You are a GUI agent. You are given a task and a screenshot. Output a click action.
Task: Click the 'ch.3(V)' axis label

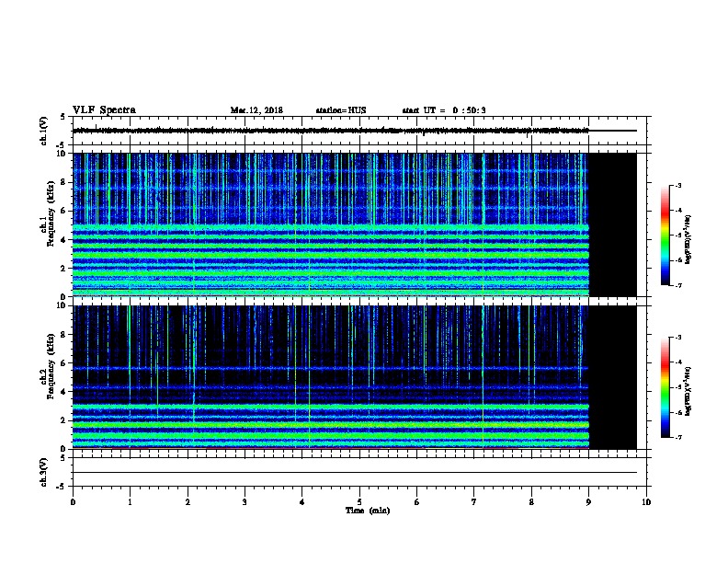pyautogui.click(x=43, y=472)
